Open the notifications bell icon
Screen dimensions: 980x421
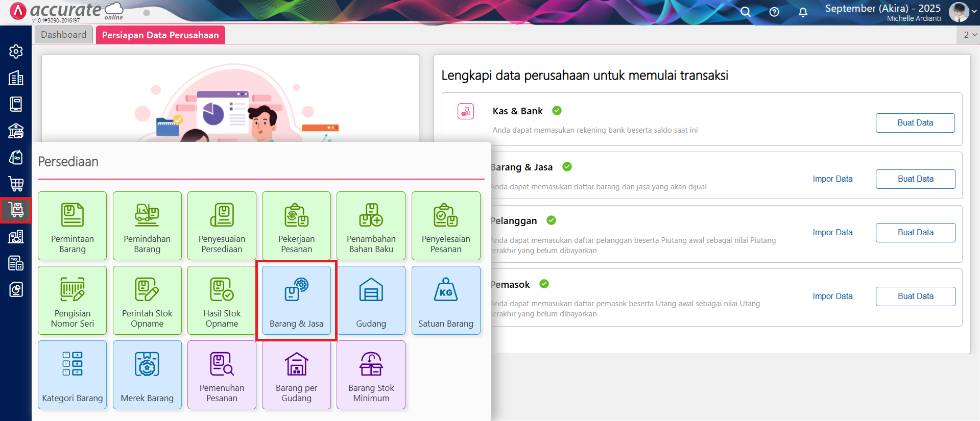(803, 12)
